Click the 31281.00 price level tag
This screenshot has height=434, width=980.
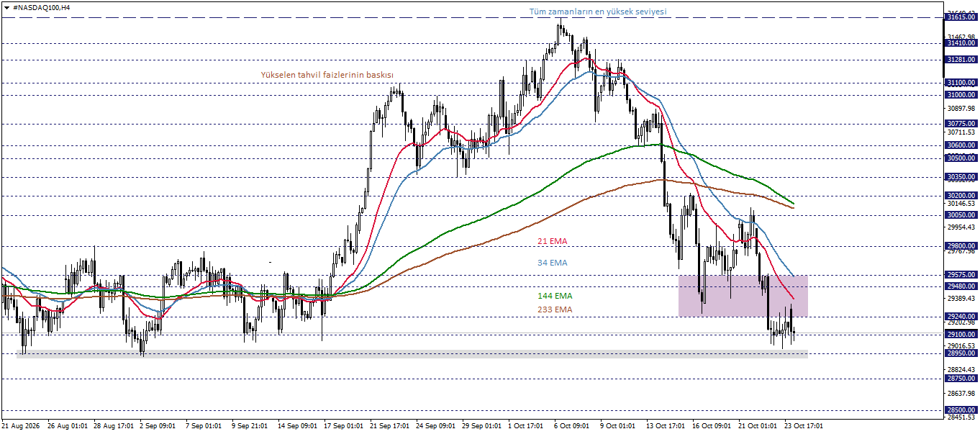[961, 60]
